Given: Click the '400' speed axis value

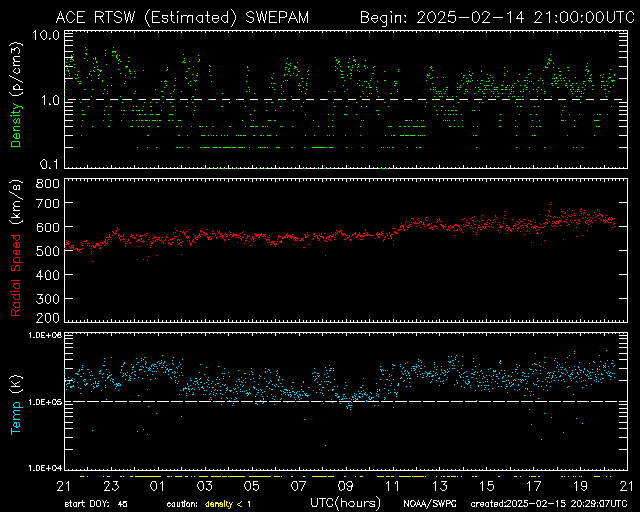Looking at the screenshot, I should click(x=47, y=275).
